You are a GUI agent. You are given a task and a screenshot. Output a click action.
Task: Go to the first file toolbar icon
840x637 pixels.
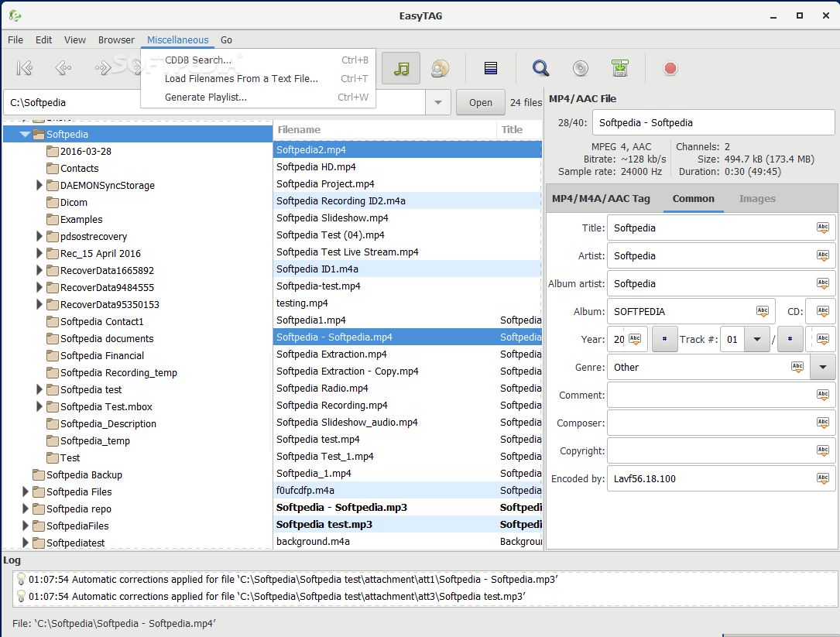(x=25, y=68)
